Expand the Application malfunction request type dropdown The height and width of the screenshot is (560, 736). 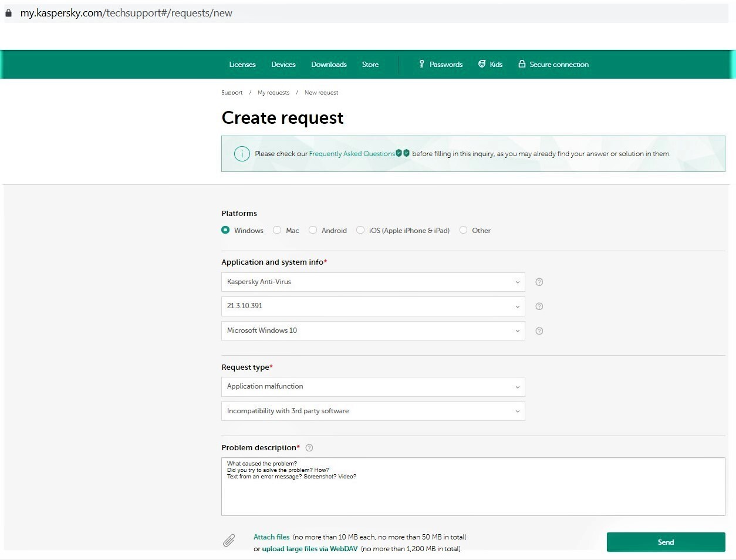point(373,387)
